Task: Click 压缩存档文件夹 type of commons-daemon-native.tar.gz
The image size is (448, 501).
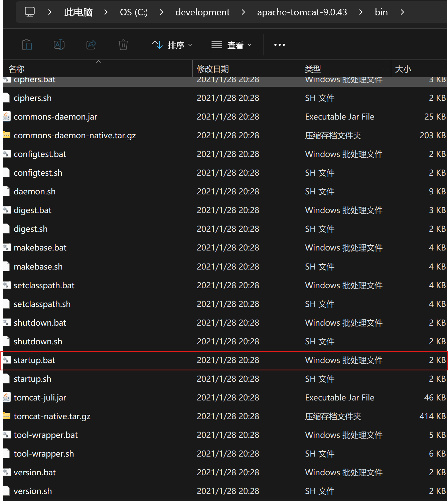Action: point(333,135)
